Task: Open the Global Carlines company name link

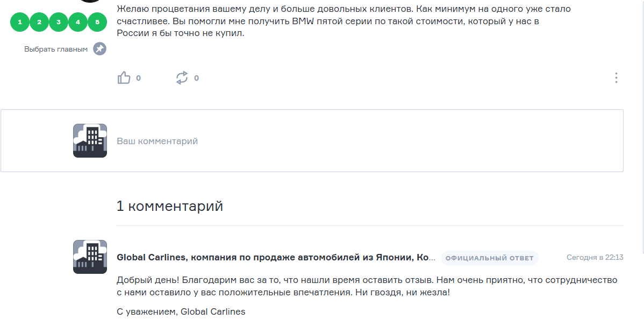Action: tap(276, 257)
